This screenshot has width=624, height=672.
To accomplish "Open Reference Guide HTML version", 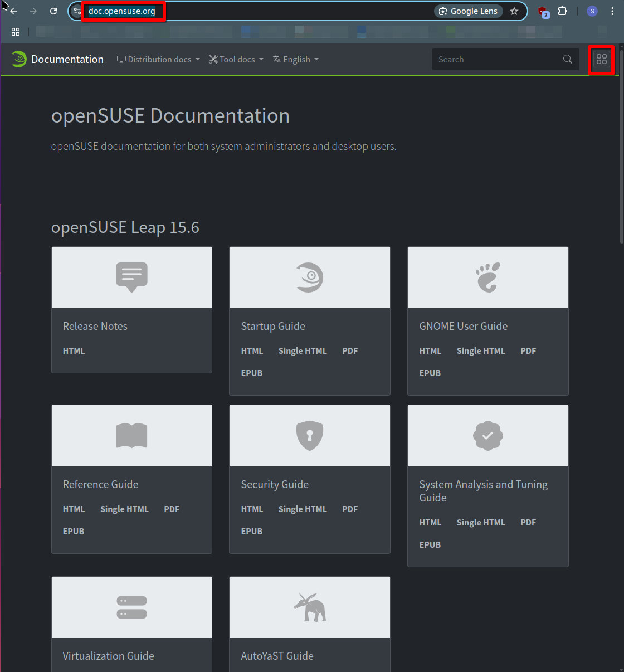I will pos(74,509).
